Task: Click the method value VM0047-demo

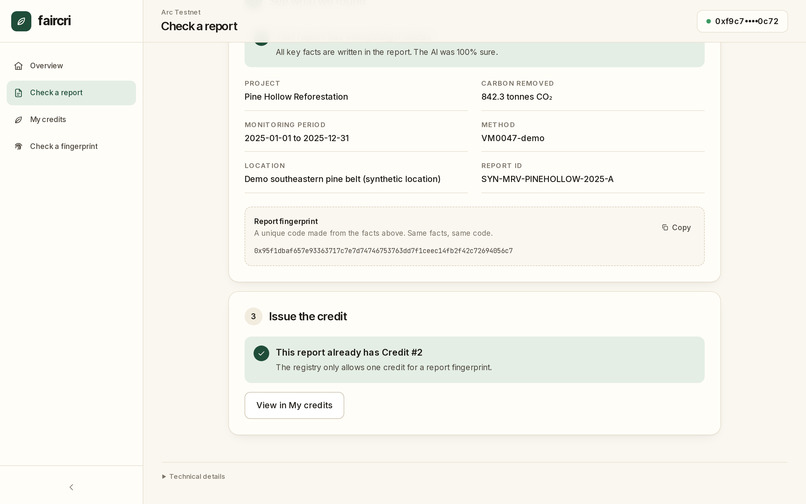Action: [x=512, y=138]
